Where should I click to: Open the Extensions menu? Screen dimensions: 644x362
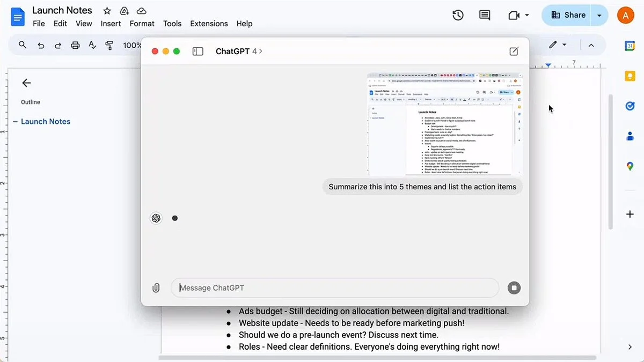pyautogui.click(x=209, y=23)
